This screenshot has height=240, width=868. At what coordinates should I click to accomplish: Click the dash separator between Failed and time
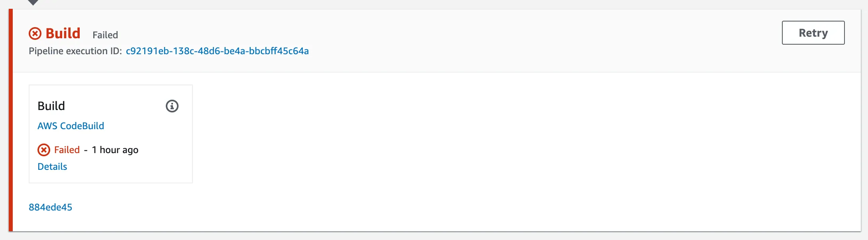tap(86, 150)
